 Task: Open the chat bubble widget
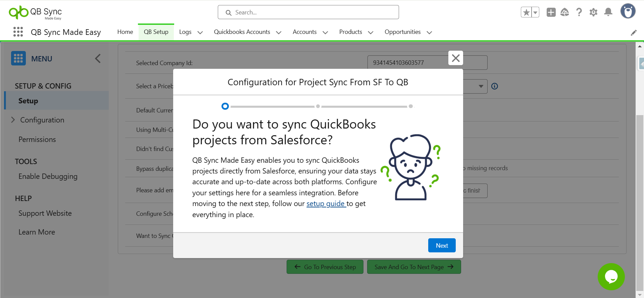click(611, 277)
